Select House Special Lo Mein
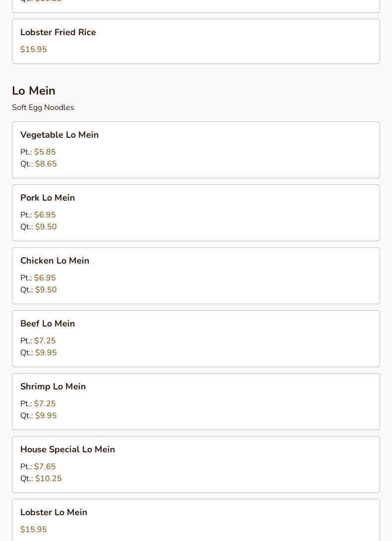Screen dimensions: 392x541 [x=67, y=449]
